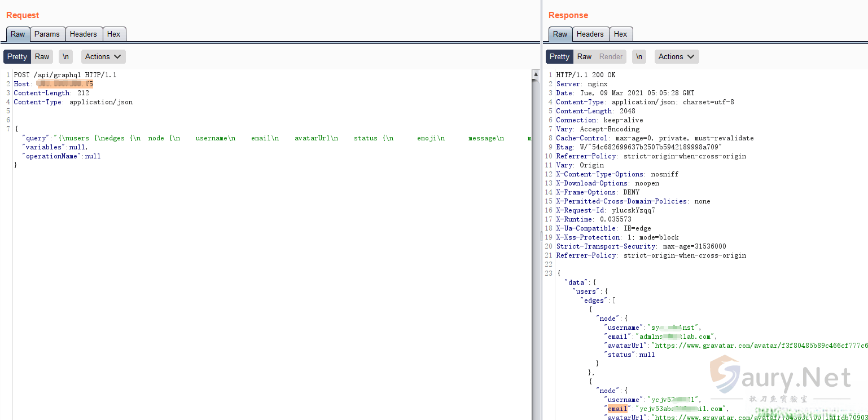Click the vertical scrollbar of the request editor
Screen dimensions: 868x420
535,169
